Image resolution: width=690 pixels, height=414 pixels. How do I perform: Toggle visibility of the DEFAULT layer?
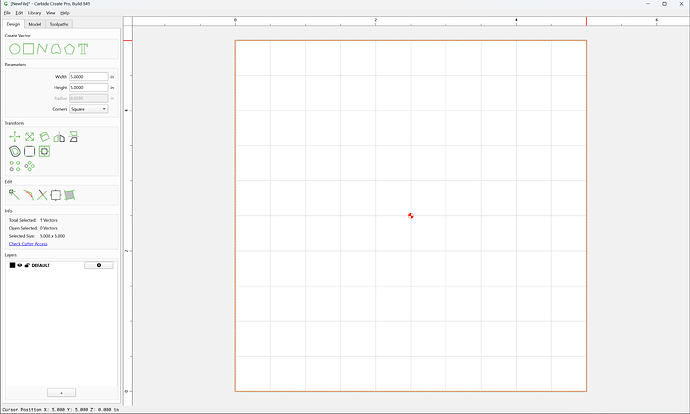(20, 265)
